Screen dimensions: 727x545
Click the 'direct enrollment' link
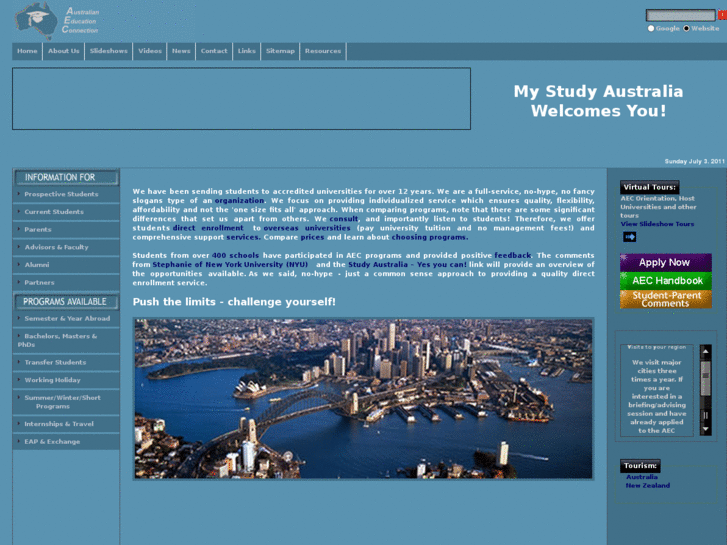[x=208, y=228]
